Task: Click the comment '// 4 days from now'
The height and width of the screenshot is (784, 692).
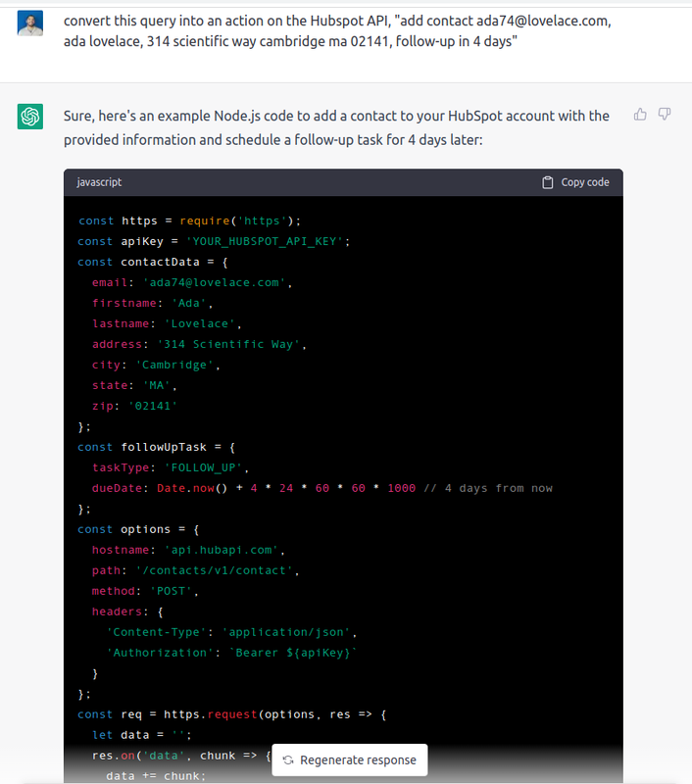Action: pos(488,488)
